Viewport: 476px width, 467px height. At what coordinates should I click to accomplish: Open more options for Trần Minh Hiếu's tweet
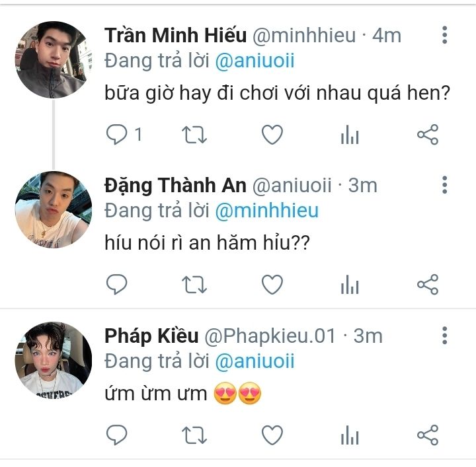pos(445,35)
